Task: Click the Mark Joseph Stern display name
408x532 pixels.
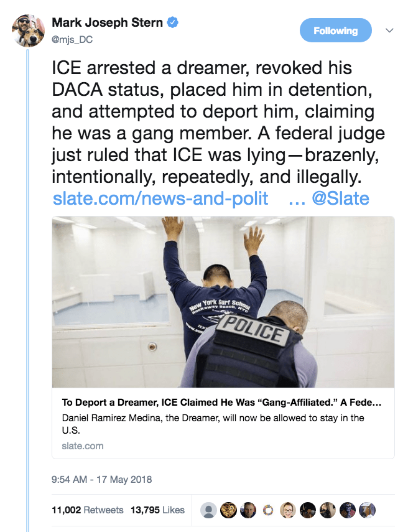Action: point(107,23)
